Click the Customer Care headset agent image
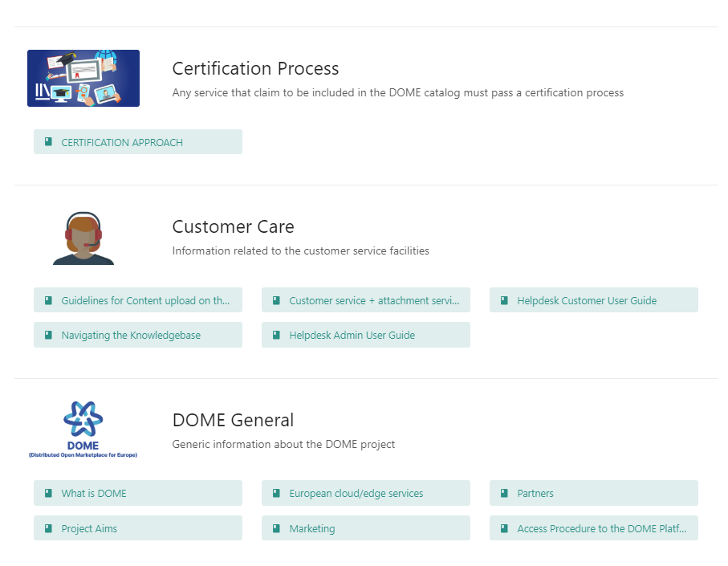This screenshot has height=566, width=728. coord(83,238)
